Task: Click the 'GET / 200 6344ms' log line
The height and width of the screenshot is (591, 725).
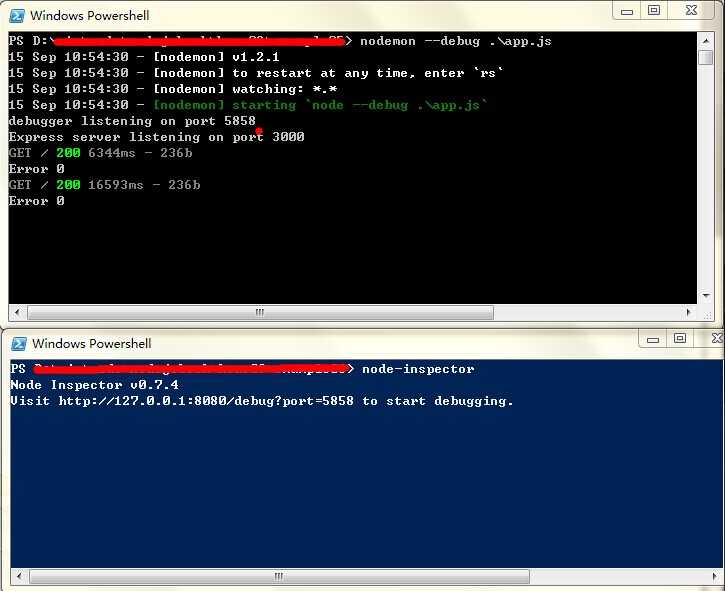Action: pyautogui.click(x=100, y=153)
